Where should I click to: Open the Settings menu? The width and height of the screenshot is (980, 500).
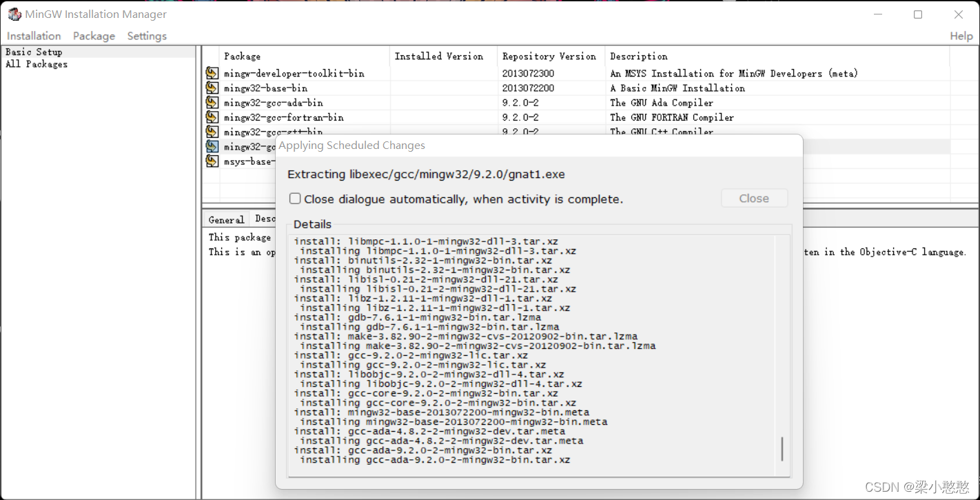147,36
